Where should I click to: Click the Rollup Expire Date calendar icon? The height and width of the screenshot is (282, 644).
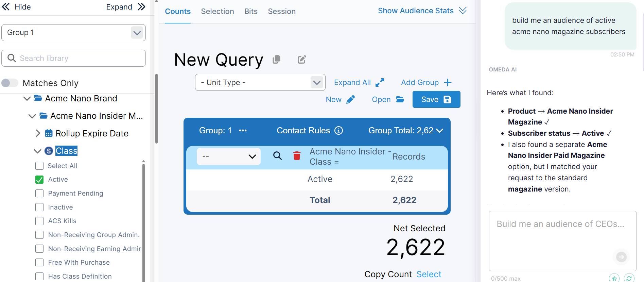click(x=49, y=133)
